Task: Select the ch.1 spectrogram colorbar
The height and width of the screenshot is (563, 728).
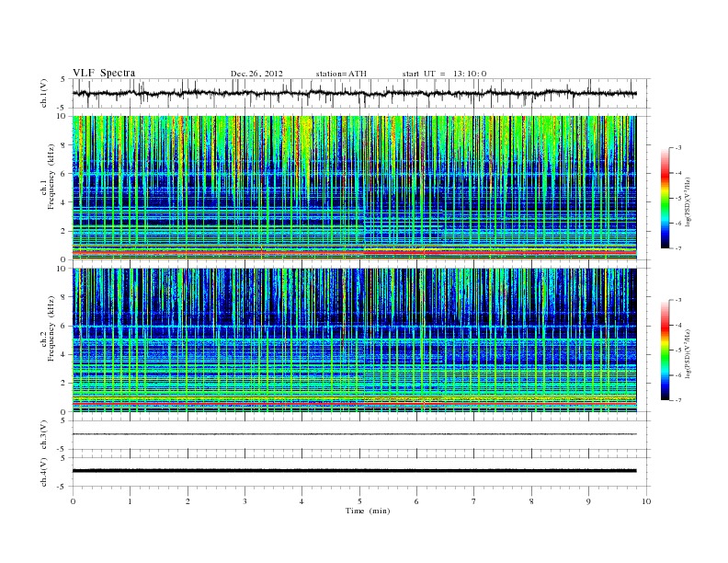Action: tap(665, 198)
